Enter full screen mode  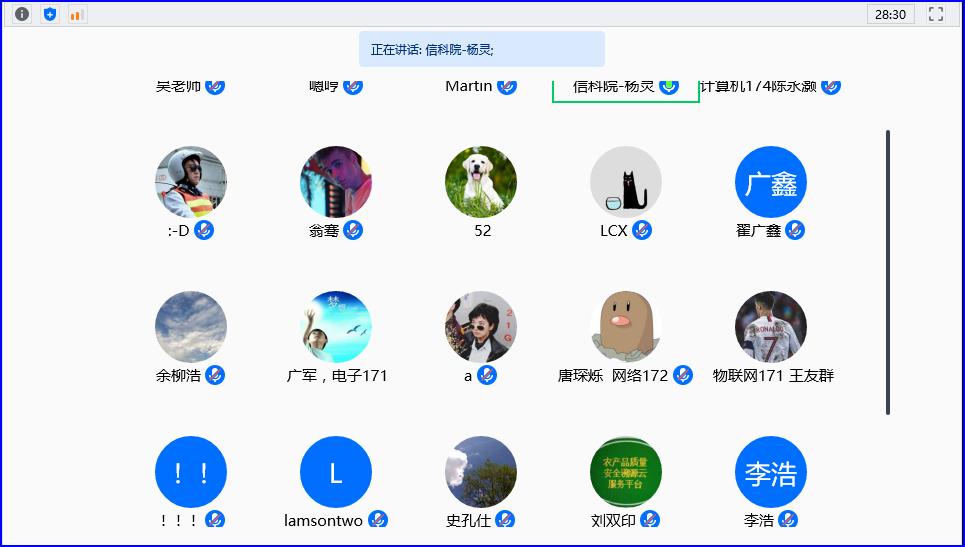click(x=936, y=14)
